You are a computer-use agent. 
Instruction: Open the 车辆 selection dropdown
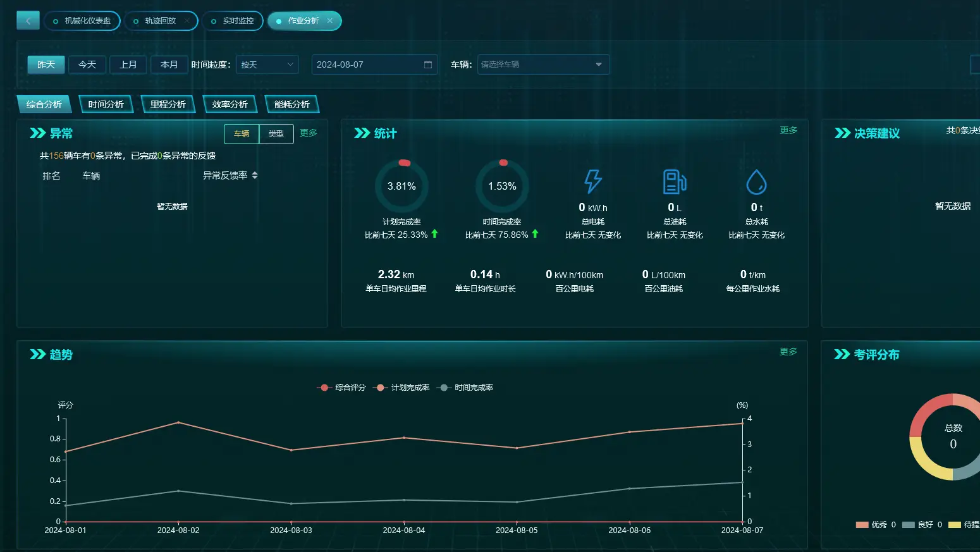coord(543,64)
